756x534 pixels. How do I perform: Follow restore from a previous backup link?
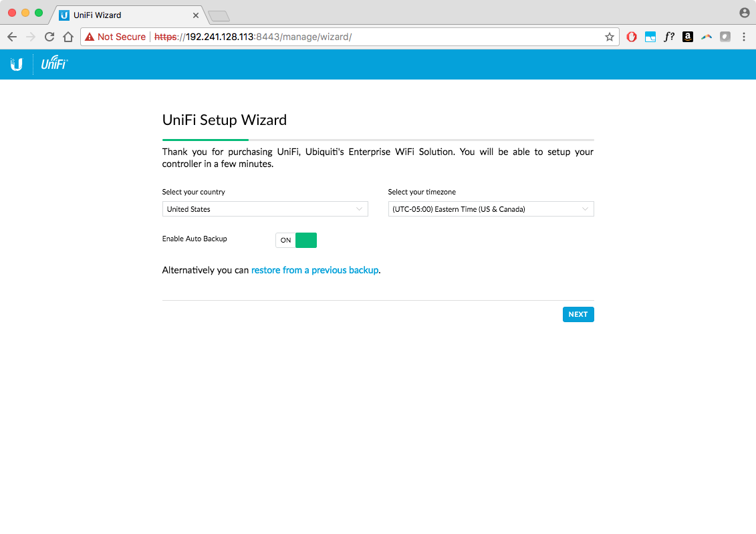coord(315,271)
